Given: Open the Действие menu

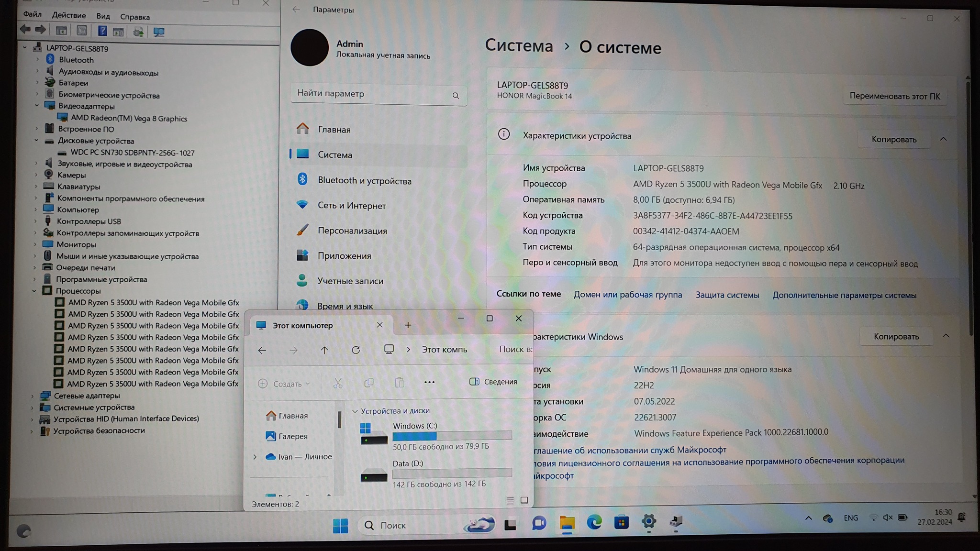Looking at the screenshot, I should (69, 15).
